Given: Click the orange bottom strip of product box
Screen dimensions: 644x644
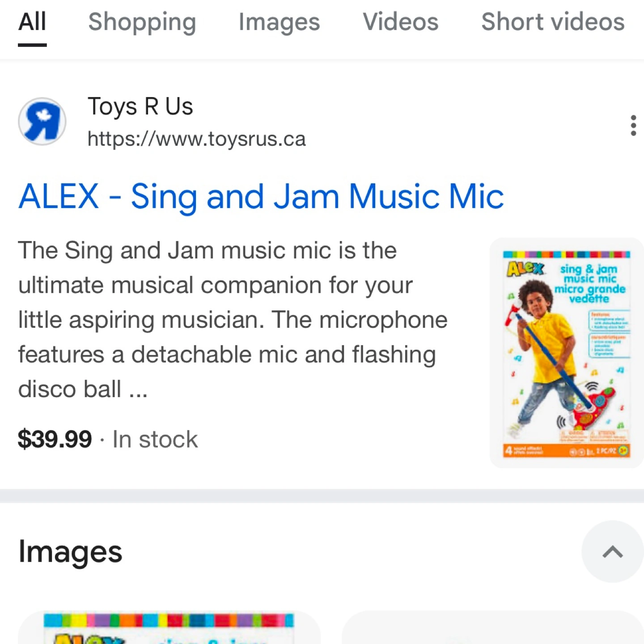Looking at the screenshot, I should point(566,450).
